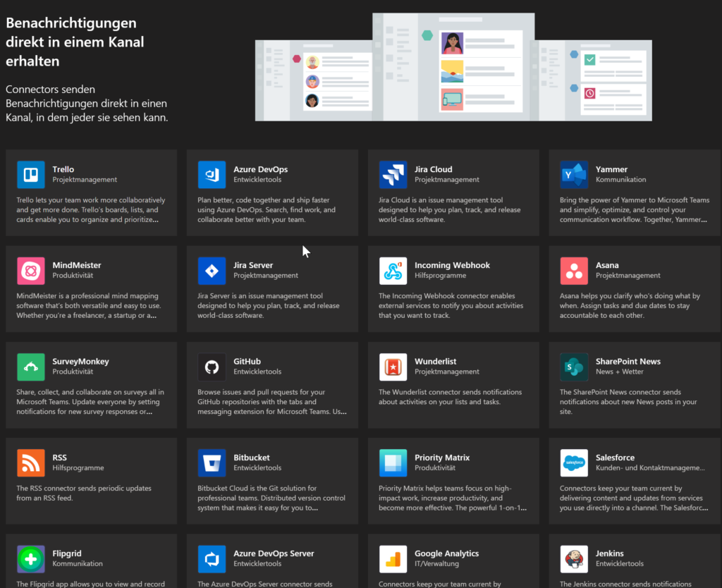Click 'Kunden- und Kontaktmanageme...' category label
This screenshot has width=722, height=588.
pyautogui.click(x=649, y=468)
